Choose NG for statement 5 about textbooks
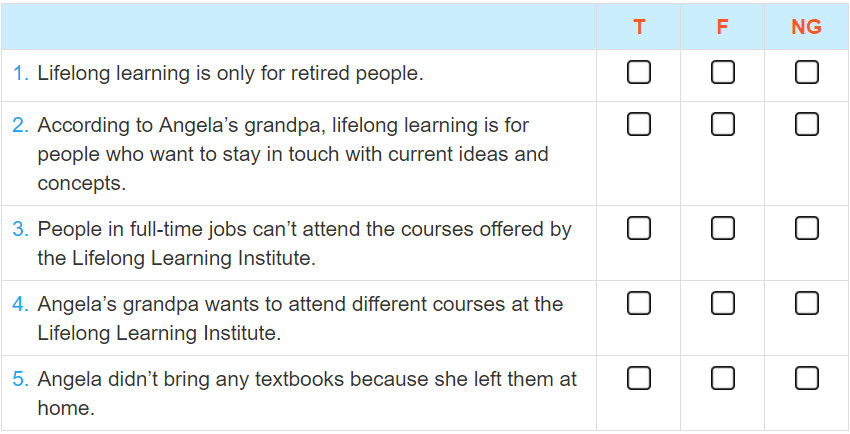 [x=807, y=378]
